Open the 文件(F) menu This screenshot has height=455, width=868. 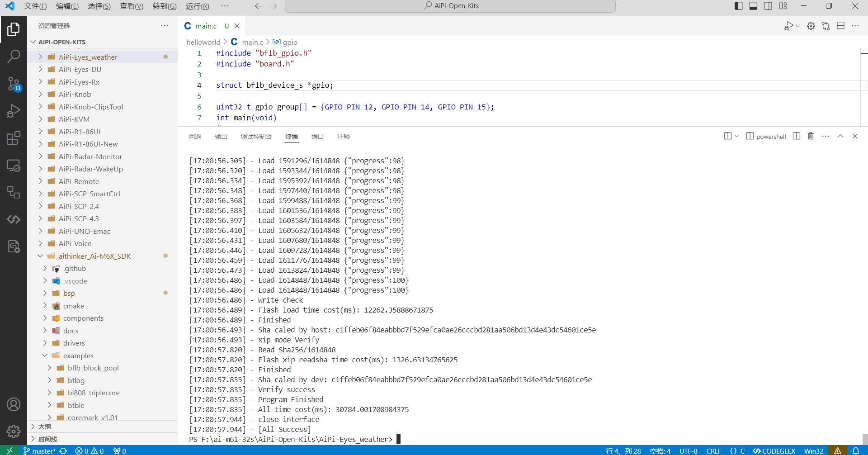click(x=35, y=6)
